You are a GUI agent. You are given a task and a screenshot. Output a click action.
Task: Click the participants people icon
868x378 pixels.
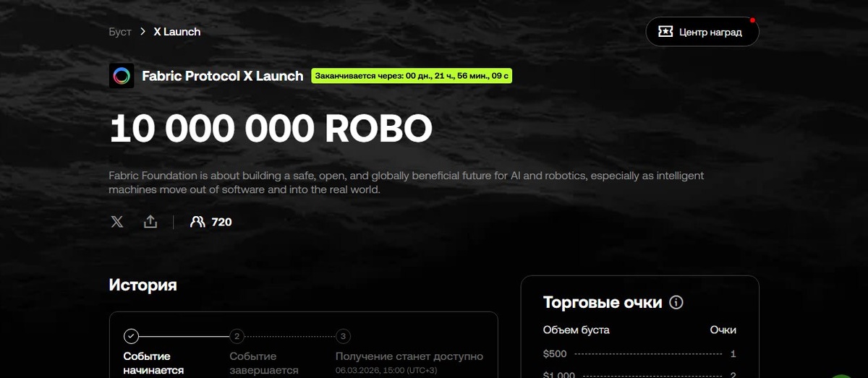(197, 222)
